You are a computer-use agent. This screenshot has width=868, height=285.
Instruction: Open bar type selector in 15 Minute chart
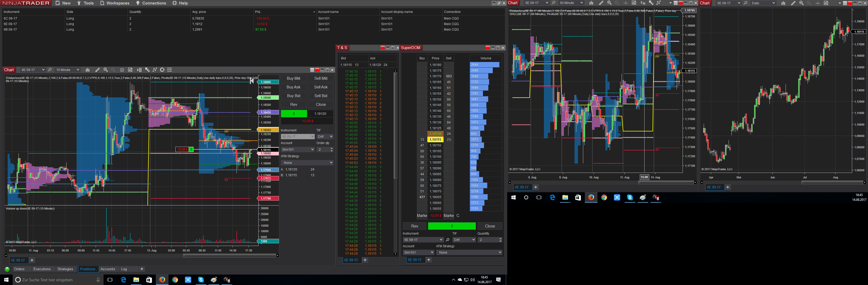pos(88,70)
